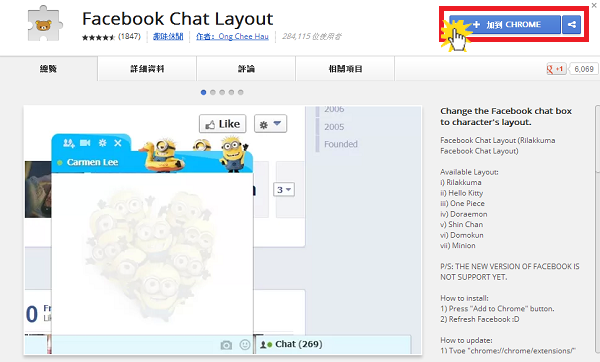Click the video call icon in the chat header
The image size is (600, 362).
click(x=85, y=143)
